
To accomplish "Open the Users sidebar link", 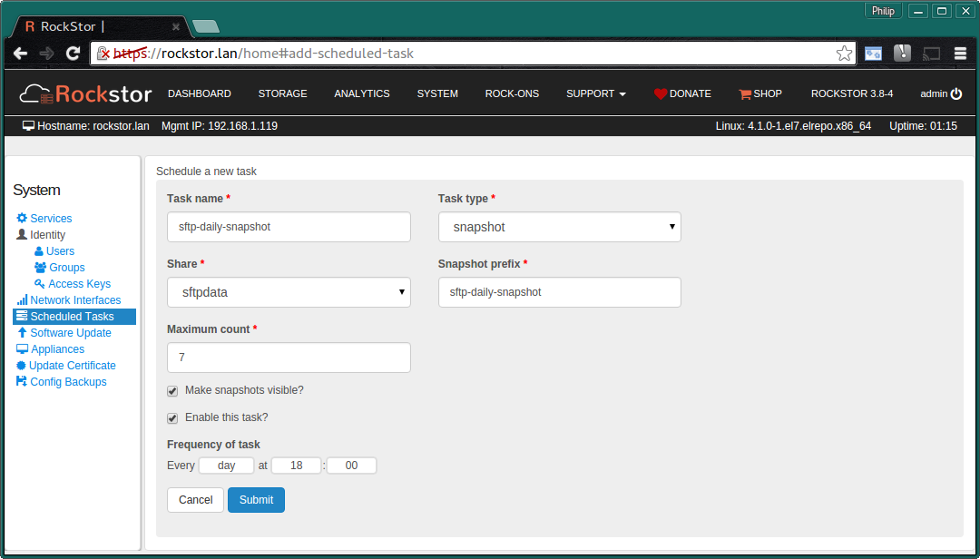I will pos(60,250).
